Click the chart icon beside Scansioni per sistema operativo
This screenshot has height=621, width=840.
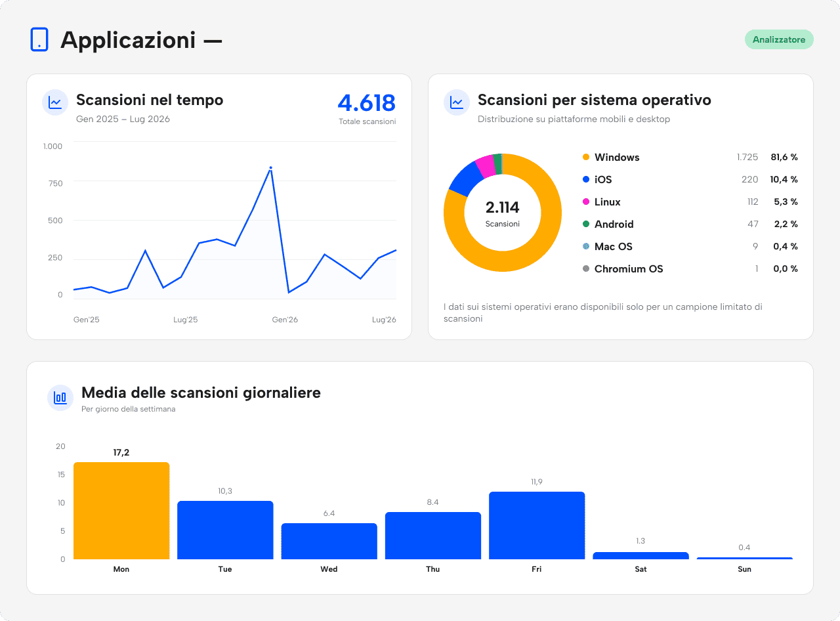[457, 102]
